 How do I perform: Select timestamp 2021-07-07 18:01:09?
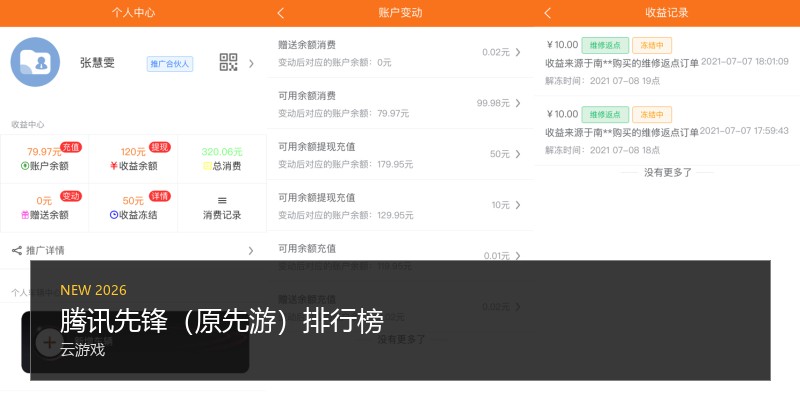coord(745,62)
